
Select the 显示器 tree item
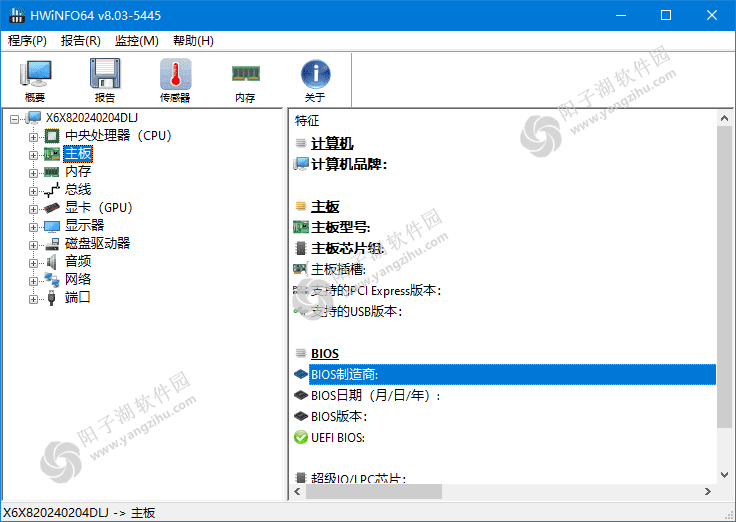pos(84,225)
